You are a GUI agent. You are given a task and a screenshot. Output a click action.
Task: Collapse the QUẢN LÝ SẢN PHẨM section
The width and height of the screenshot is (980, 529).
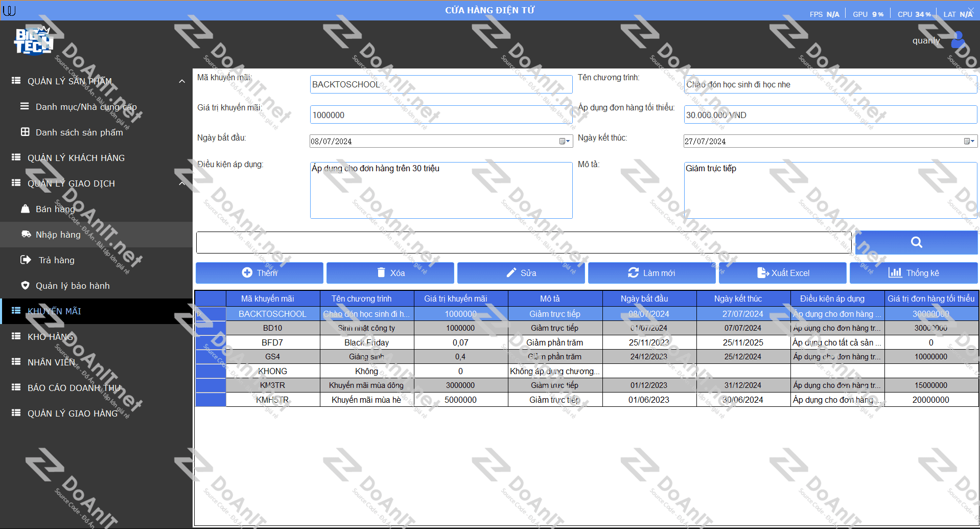tap(182, 81)
